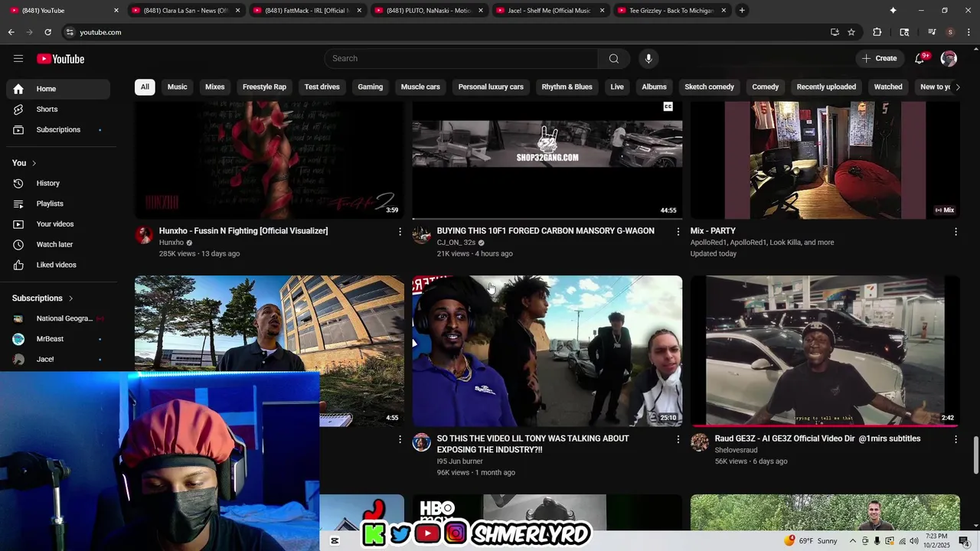Open Chrome three-dot menu
The image size is (980, 551).
pyautogui.click(x=969, y=32)
